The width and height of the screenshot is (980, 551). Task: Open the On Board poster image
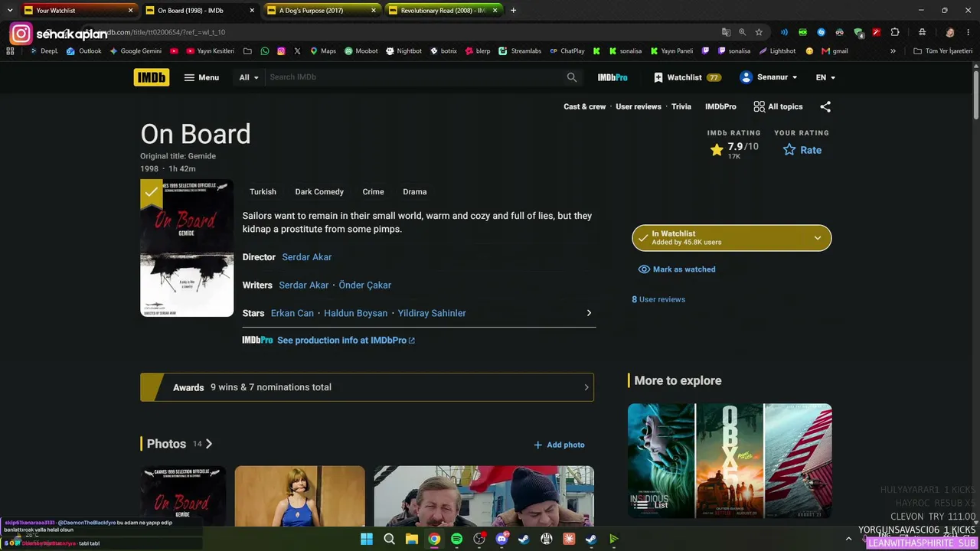pos(187,248)
